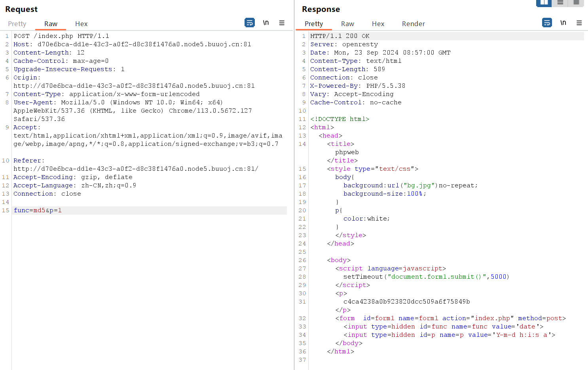The width and height of the screenshot is (588, 370).
Task: Toggle show non-printable \n icon in Request panel
Action: click(266, 23)
